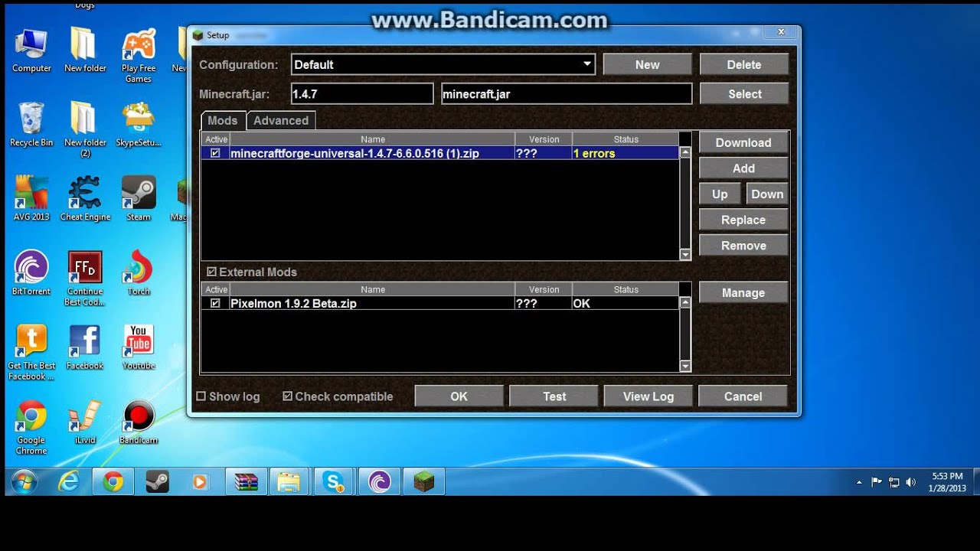
Task: Open the Youtube desktop shortcut
Action: pyautogui.click(x=139, y=347)
